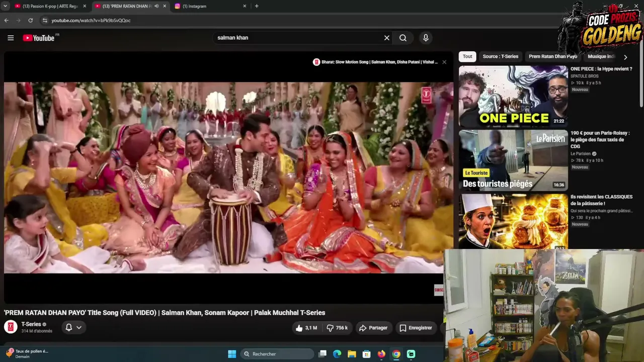
Task: Start voice search with the microphone
Action: coord(426,38)
